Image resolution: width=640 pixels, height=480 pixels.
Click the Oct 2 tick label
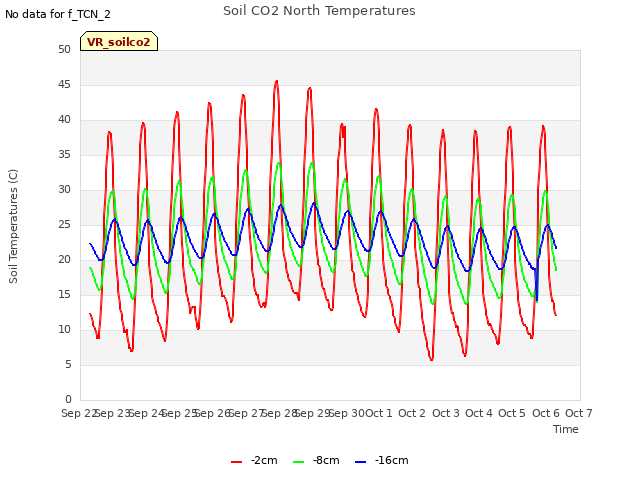pos(412,413)
